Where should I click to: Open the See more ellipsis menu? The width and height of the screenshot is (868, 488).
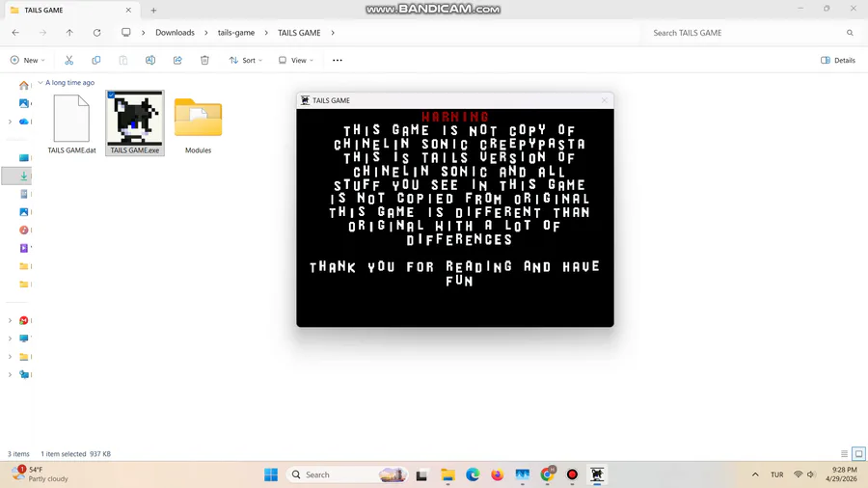(338, 61)
